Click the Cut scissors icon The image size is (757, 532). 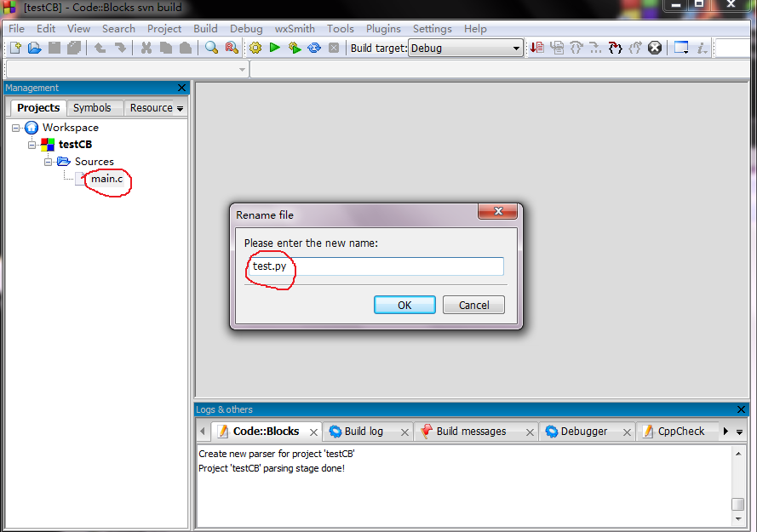pyautogui.click(x=146, y=48)
